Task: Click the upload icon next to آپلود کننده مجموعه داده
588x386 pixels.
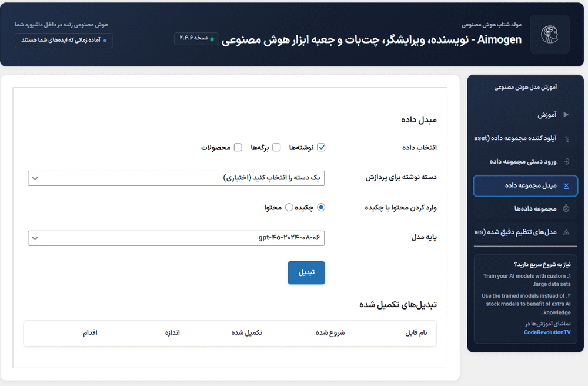Action: coord(566,138)
